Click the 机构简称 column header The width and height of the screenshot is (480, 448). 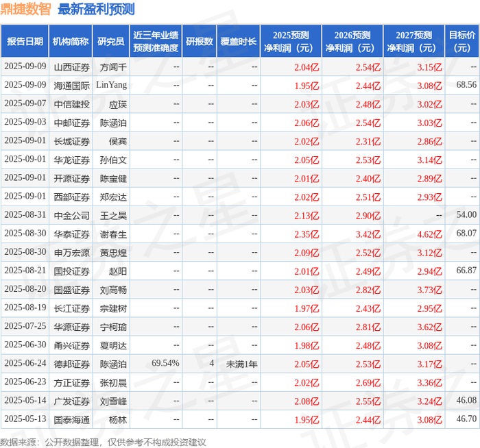pos(71,41)
